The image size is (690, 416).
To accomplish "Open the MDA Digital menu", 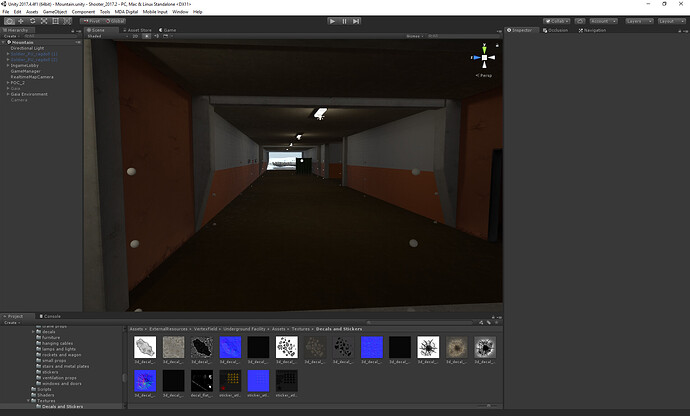I will tap(126, 12).
